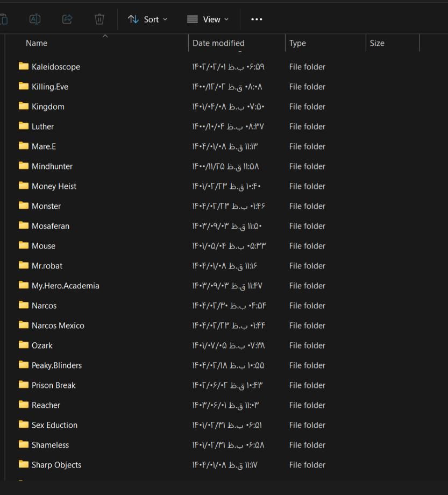
Task: Select the Killing.Eve folder icon
Action: tap(24, 86)
